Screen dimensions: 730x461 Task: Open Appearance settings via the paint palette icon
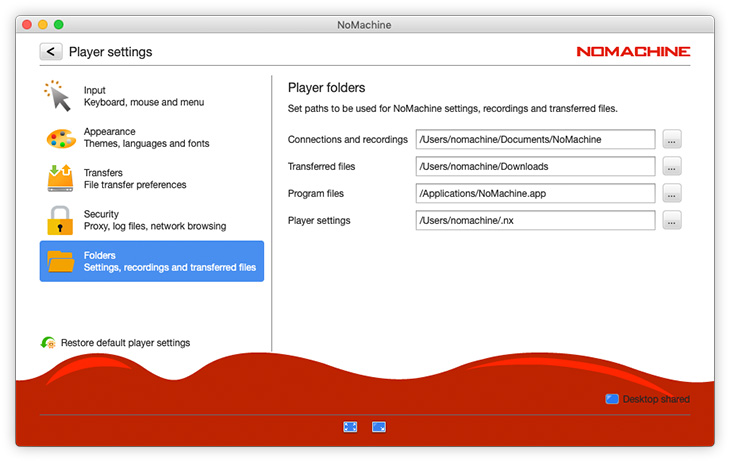tap(60, 137)
